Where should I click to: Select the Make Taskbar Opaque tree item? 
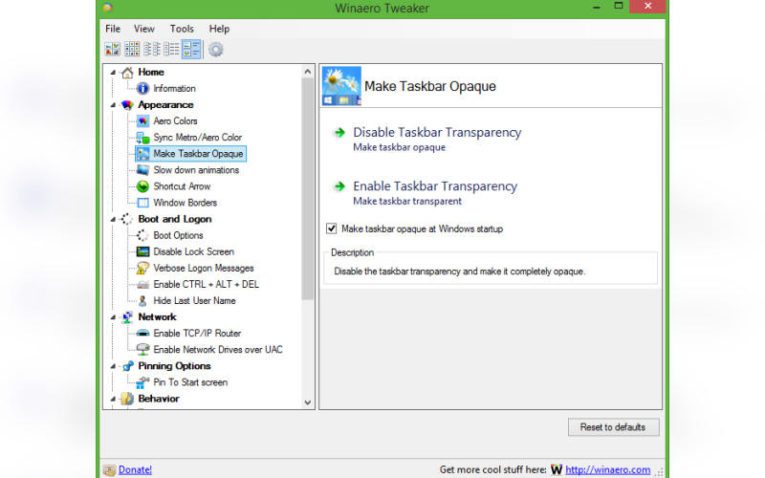191,154
